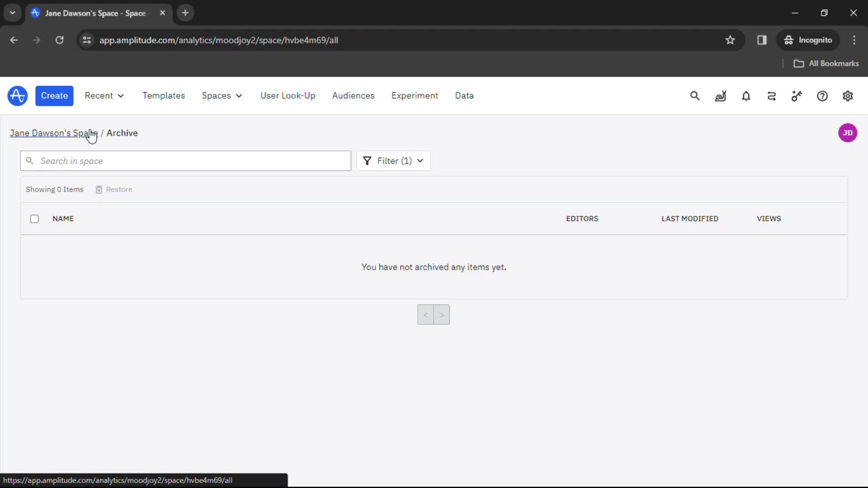
Task: Select the Templates menu item
Action: coord(164,95)
